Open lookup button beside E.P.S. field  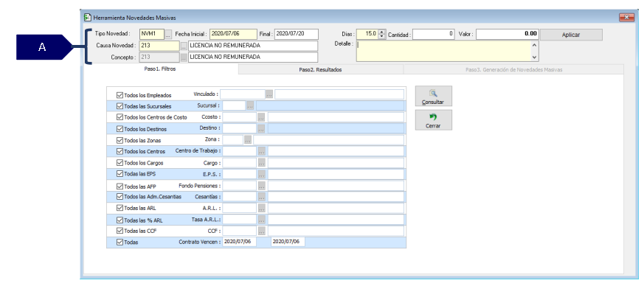tap(261, 174)
